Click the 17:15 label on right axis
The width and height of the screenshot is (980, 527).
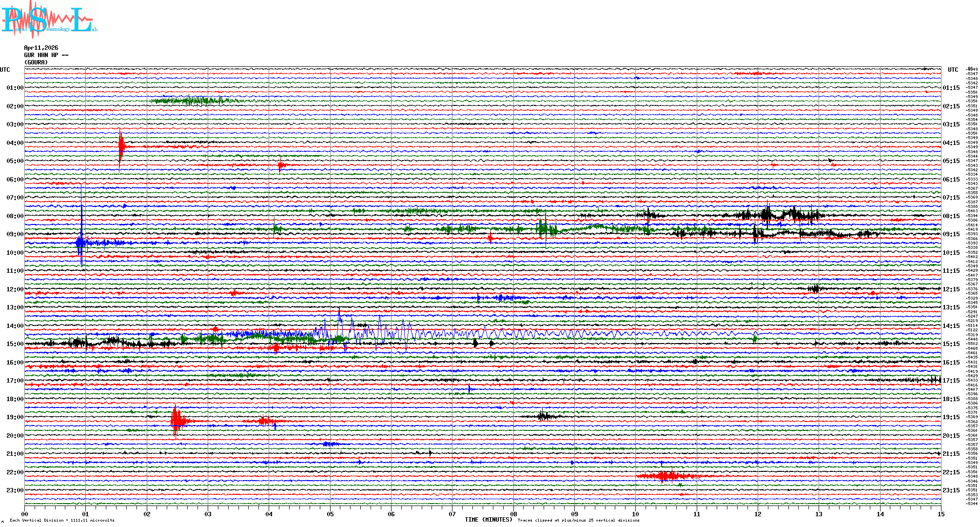[x=951, y=381]
